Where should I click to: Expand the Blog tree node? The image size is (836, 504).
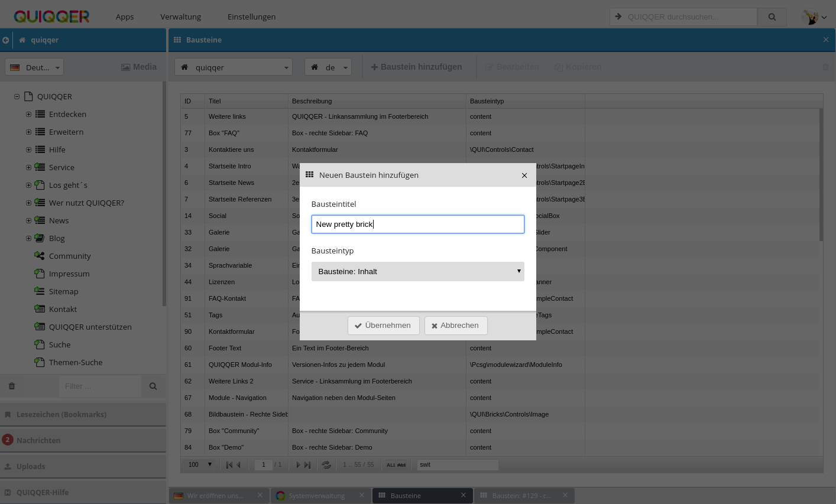pyautogui.click(x=28, y=239)
